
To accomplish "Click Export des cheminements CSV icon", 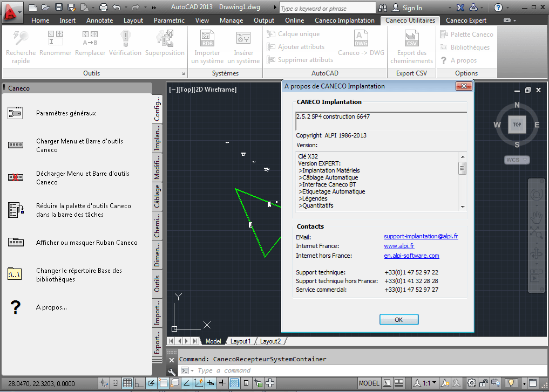I will pyautogui.click(x=411, y=47).
